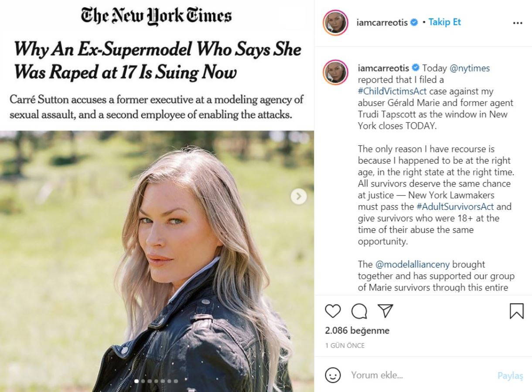
Task: Open iamcarreotis username in header
Action: click(x=382, y=22)
